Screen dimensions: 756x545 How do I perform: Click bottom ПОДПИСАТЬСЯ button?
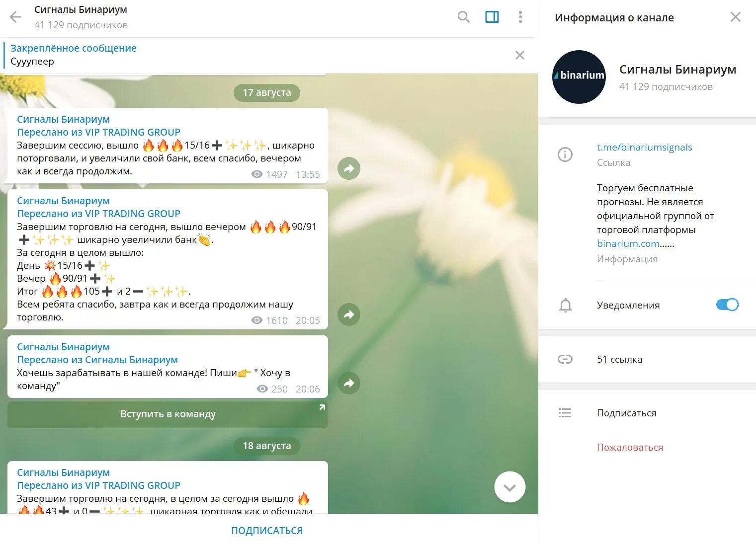tap(267, 531)
